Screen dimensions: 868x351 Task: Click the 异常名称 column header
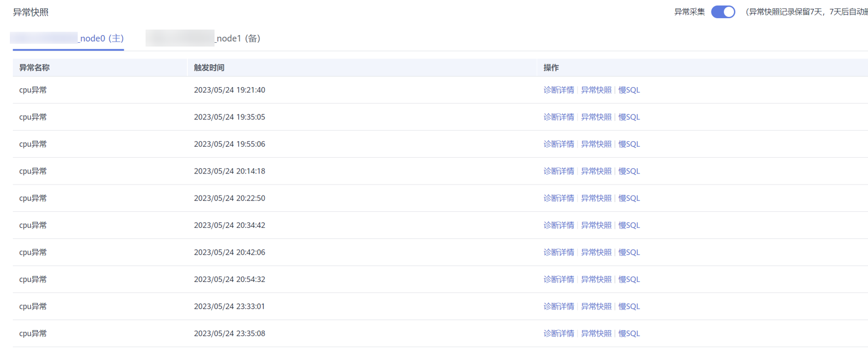pos(34,68)
